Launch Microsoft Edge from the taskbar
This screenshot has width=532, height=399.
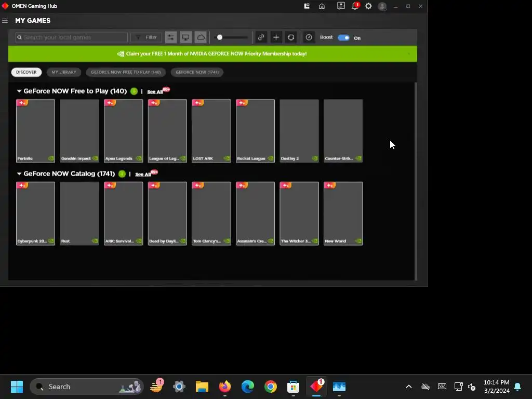pyautogui.click(x=248, y=387)
